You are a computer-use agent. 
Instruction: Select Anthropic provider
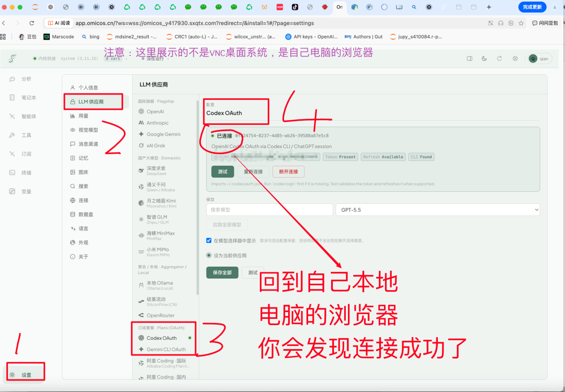click(x=153, y=123)
